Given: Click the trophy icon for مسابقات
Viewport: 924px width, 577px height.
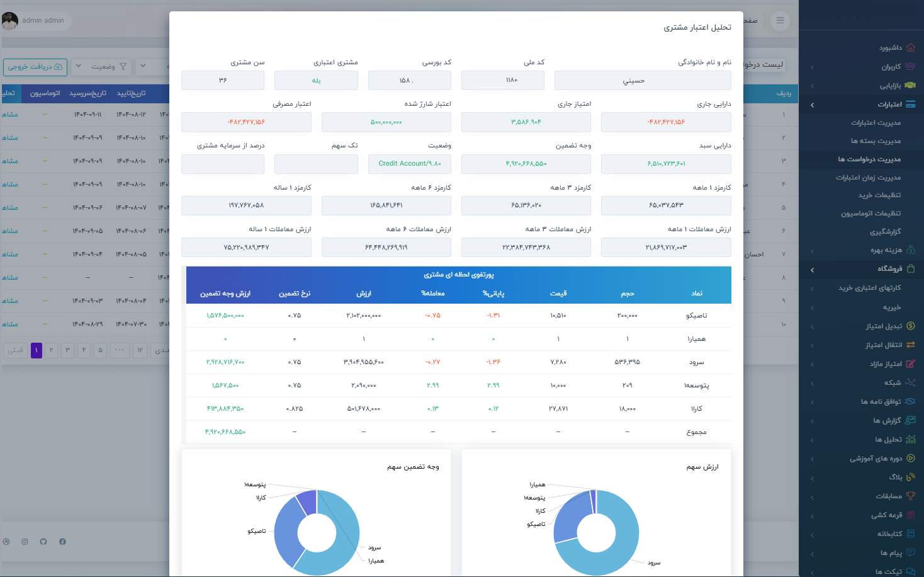Looking at the screenshot, I should pyautogui.click(x=910, y=496).
